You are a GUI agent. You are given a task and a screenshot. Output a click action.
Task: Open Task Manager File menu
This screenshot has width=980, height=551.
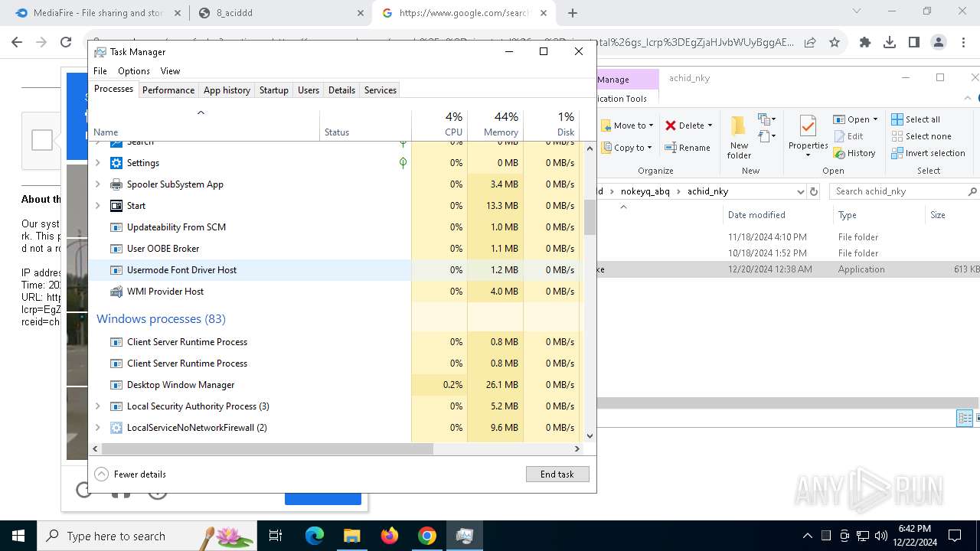pos(100,71)
